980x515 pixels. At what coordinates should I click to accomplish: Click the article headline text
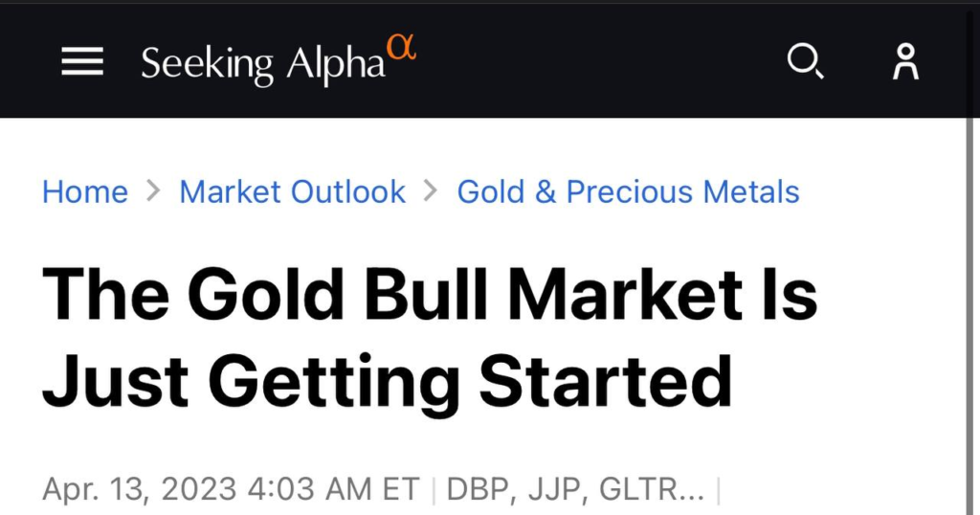pyautogui.click(x=430, y=337)
